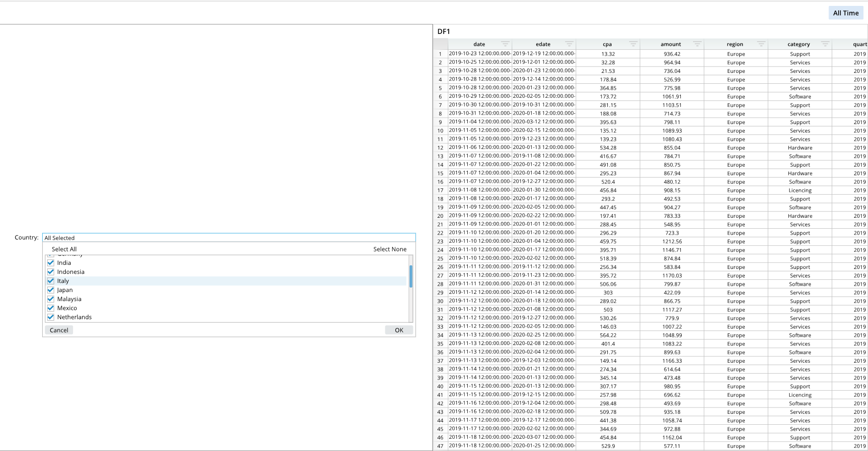868x451 pixels.
Task: Uncheck the Japan checkbox
Action: 51,290
